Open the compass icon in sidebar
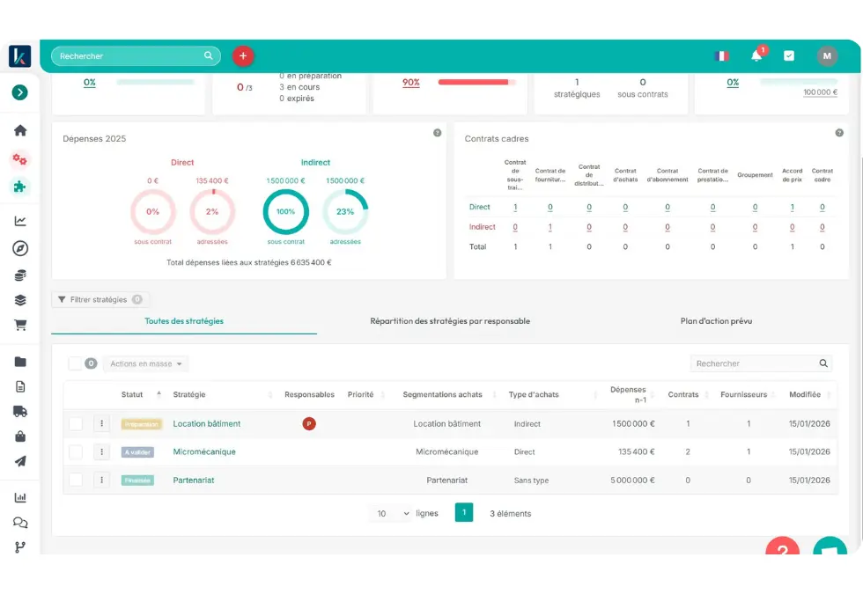Viewport: 863px width, 616px height. [20, 248]
